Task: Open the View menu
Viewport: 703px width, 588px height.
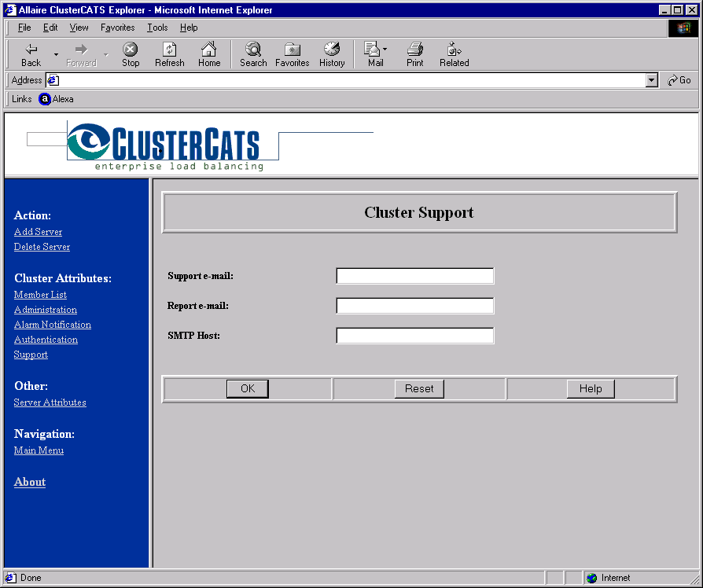Action: click(x=79, y=28)
